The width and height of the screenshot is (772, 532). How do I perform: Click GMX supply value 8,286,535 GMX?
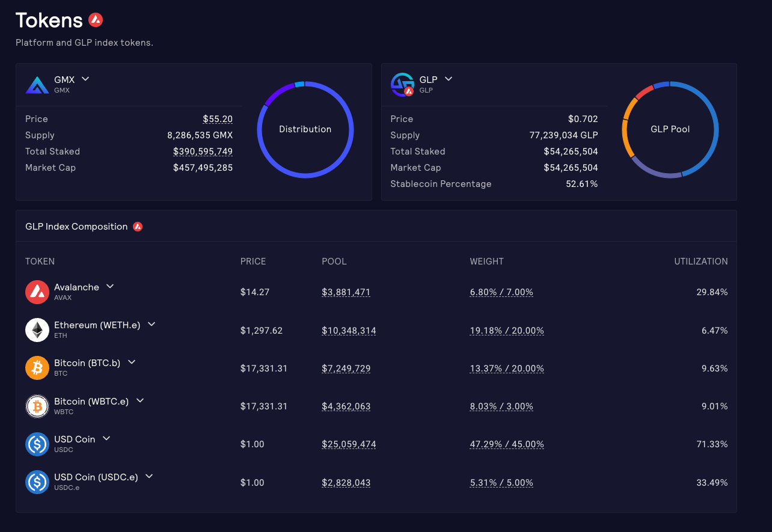point(200,135)
